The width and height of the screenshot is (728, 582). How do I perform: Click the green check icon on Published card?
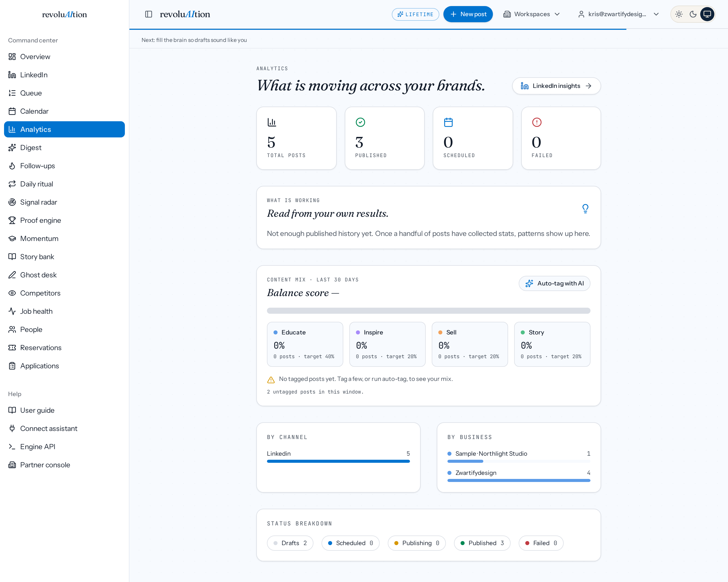click(x=360, y=122)
